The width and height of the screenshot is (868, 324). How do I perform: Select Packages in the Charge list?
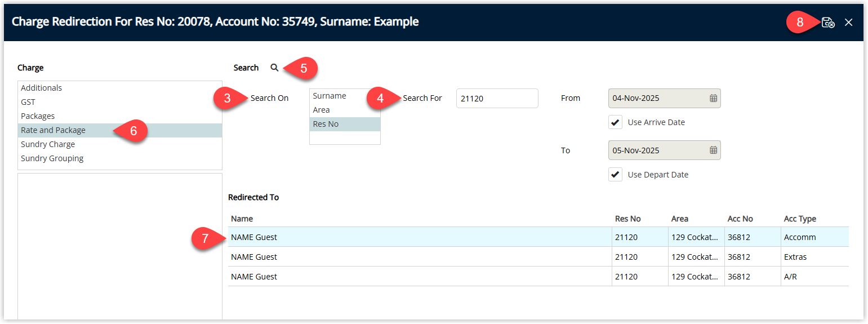tap(120, 116)
